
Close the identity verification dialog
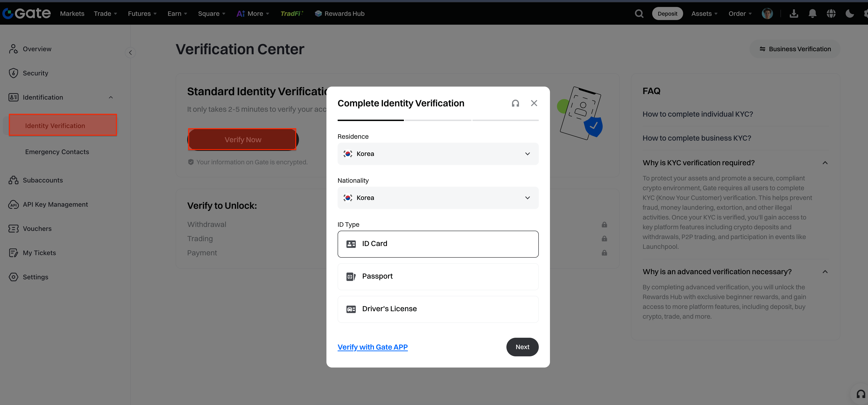(534, 103)
